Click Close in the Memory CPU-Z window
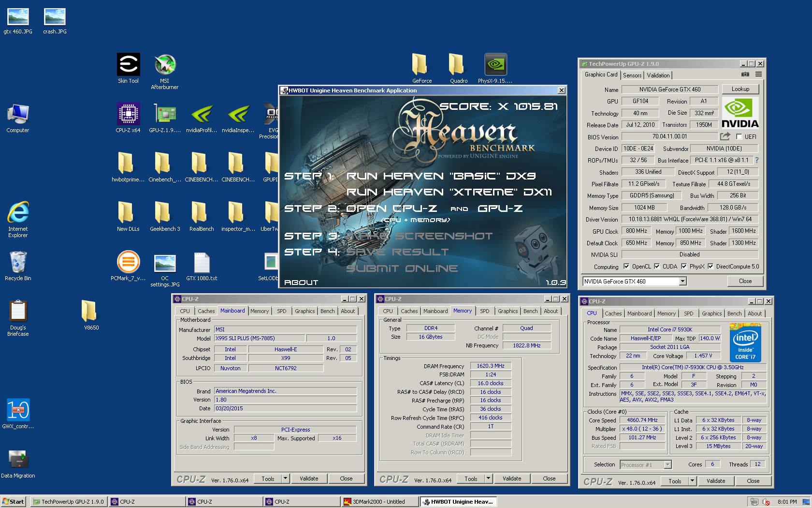Viewport: 812px width, 508px height. (549, 478)
